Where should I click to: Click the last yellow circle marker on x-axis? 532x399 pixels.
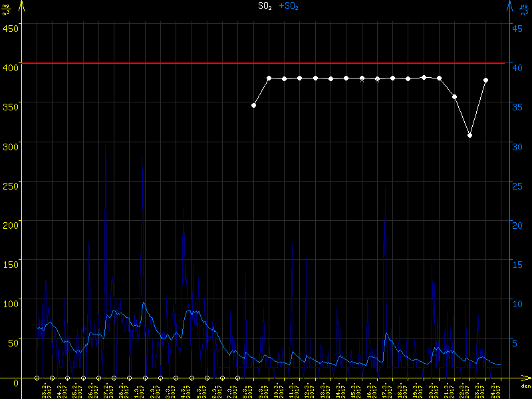coord(237,378)
